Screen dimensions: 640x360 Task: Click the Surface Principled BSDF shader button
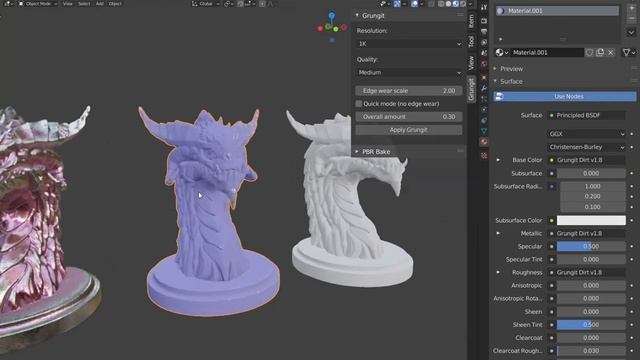pos(586,116)
